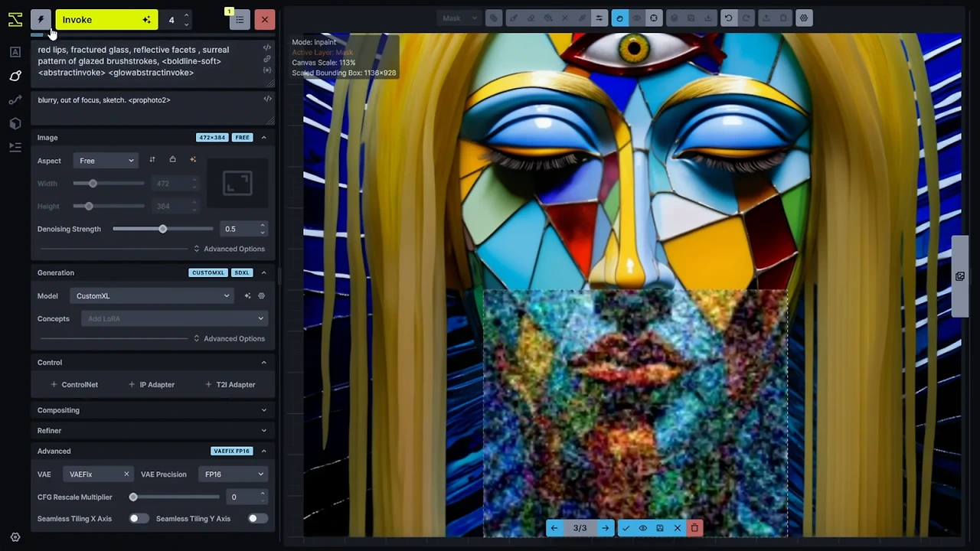Start generation with the Invoke button
Screen dimensions: 980x551
pos(106,20)
